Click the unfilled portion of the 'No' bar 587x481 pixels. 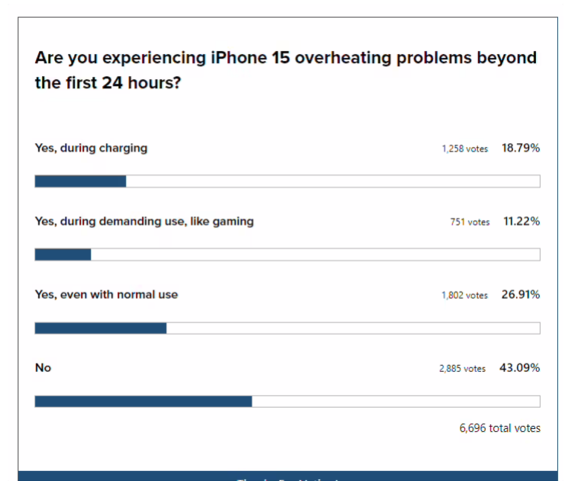coord(396,401)
